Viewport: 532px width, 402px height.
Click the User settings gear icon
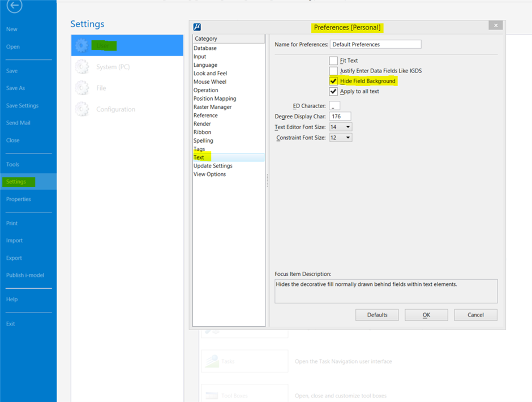point(81,44)
